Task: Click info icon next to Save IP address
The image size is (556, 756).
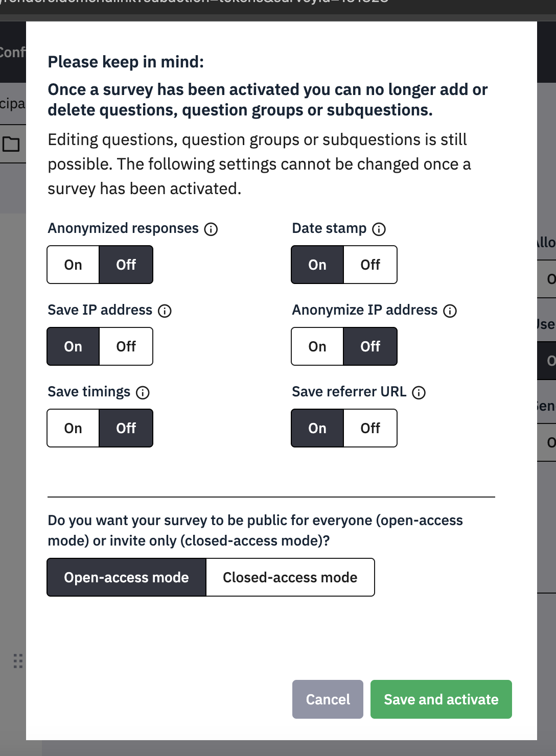Action: [x=165, y=311]
